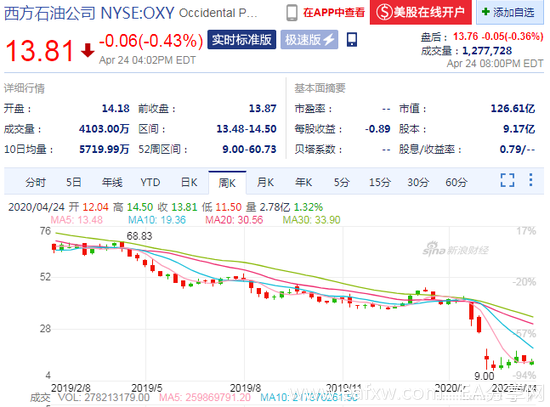Click the change value -0.06(-0.43%)

pyautogui.click(x=151, y=41)
